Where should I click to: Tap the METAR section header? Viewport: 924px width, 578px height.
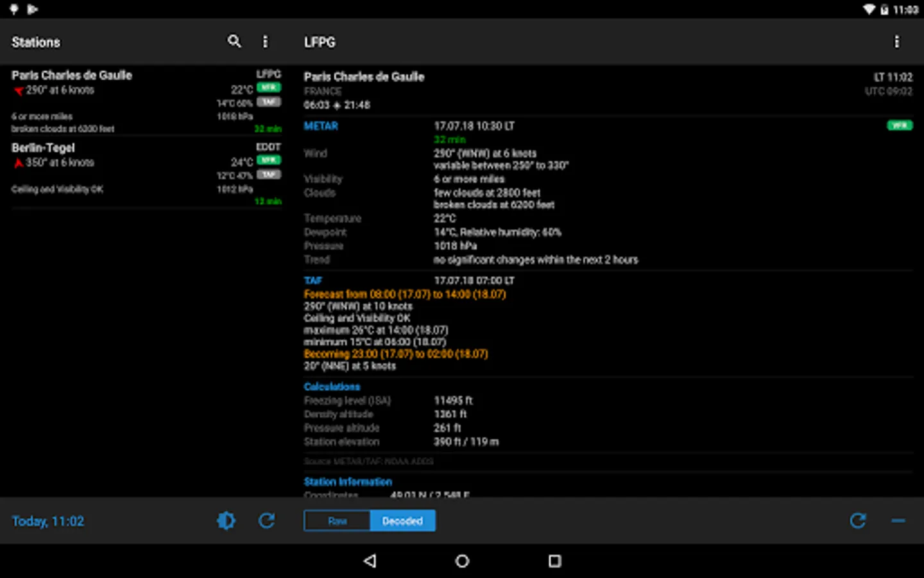click(x=321, y=126)
